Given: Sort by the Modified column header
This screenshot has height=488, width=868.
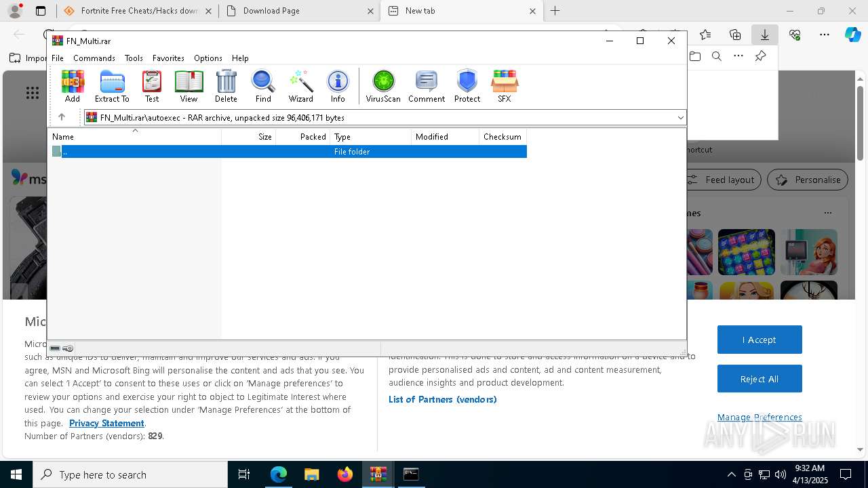Looking at the screenshot, I should tap(446, 137).
